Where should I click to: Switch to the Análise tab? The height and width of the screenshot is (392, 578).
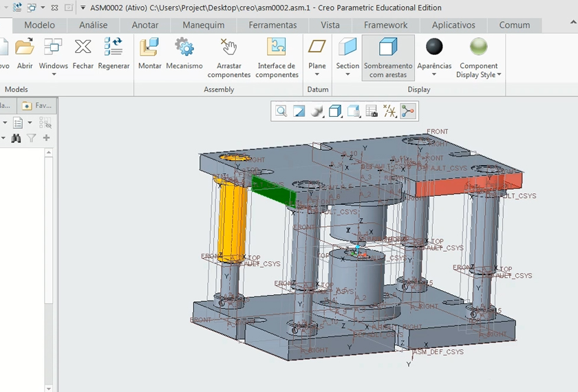pyautogui.click(x=93, y=25)
